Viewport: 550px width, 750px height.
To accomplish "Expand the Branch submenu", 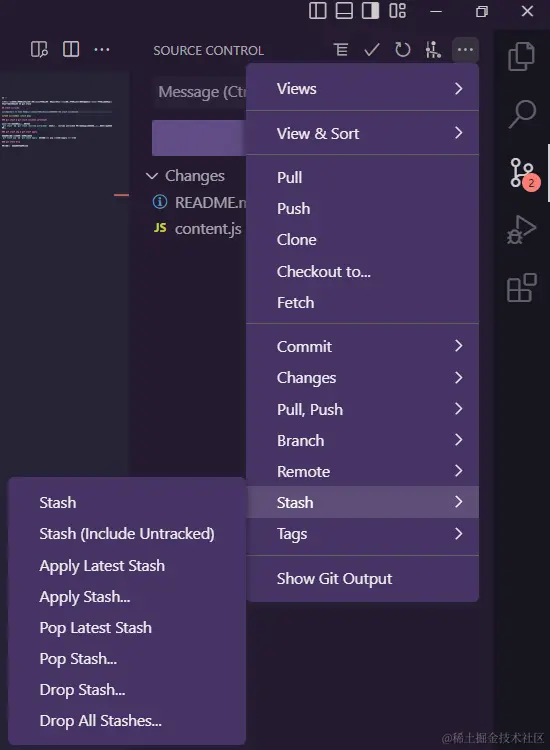I will tap(362, 440).
